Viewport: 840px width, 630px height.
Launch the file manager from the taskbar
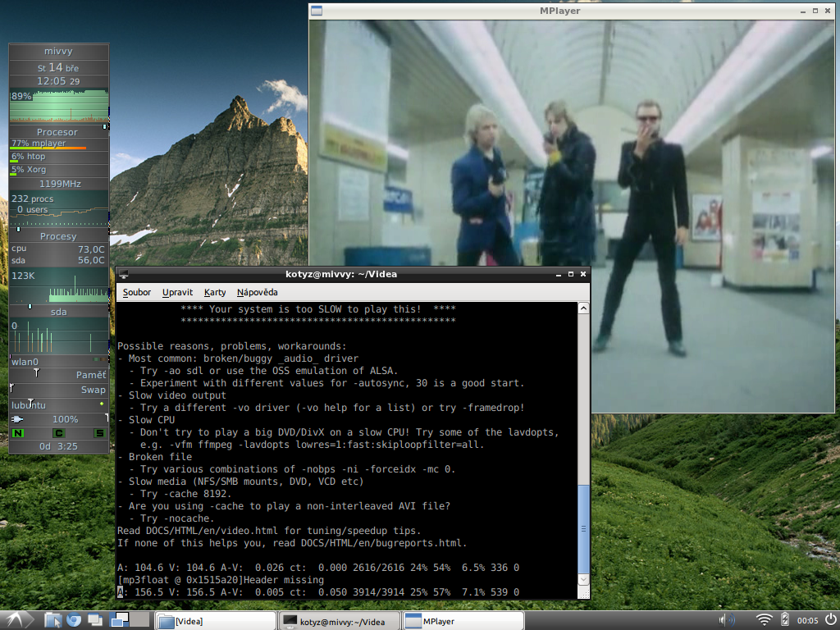click(x=53, y=620)
